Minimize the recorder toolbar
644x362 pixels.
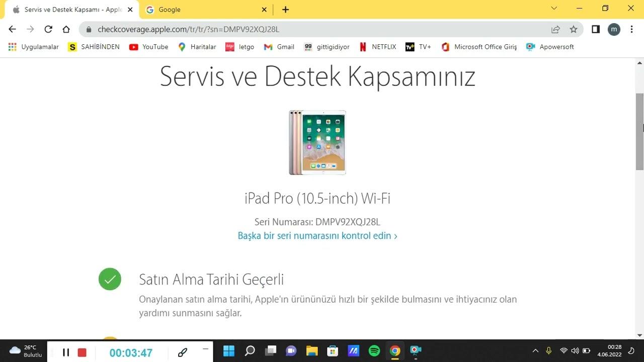point(205,348)
